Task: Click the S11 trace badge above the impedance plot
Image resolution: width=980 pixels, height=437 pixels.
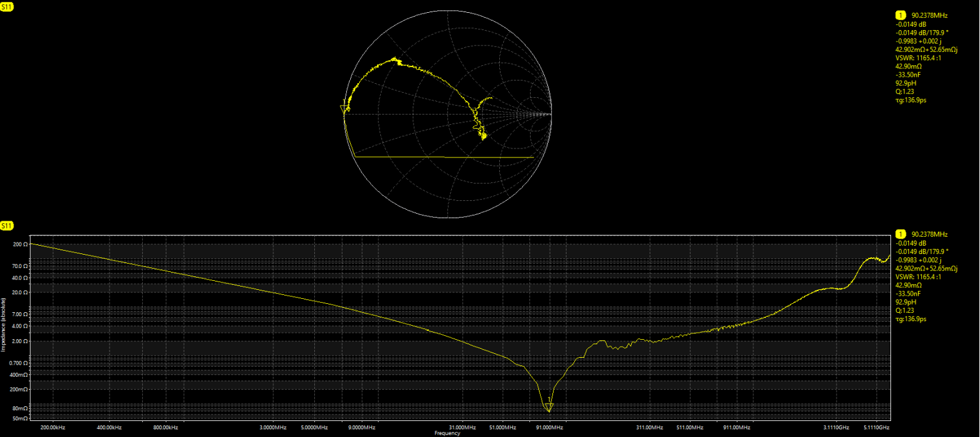Action: (x=7, y=226)
